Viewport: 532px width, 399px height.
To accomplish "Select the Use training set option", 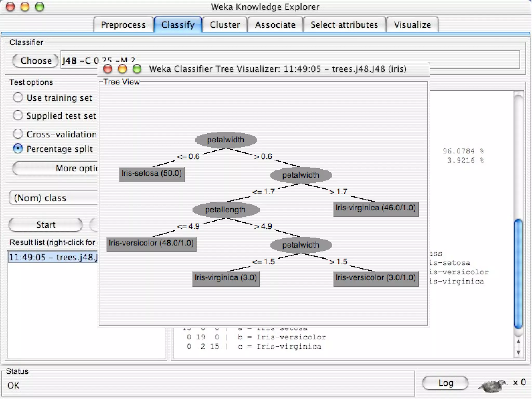I will pos(18,98).
